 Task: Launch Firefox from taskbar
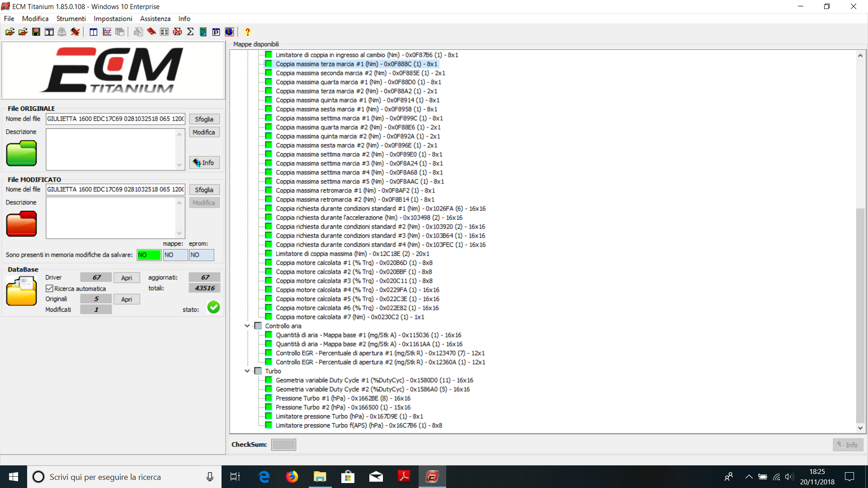tap(292, 477)
